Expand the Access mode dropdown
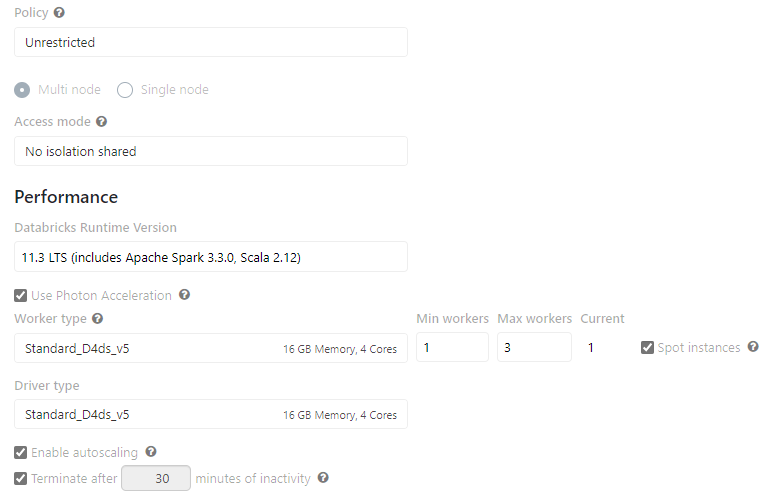 pos(210,151)
